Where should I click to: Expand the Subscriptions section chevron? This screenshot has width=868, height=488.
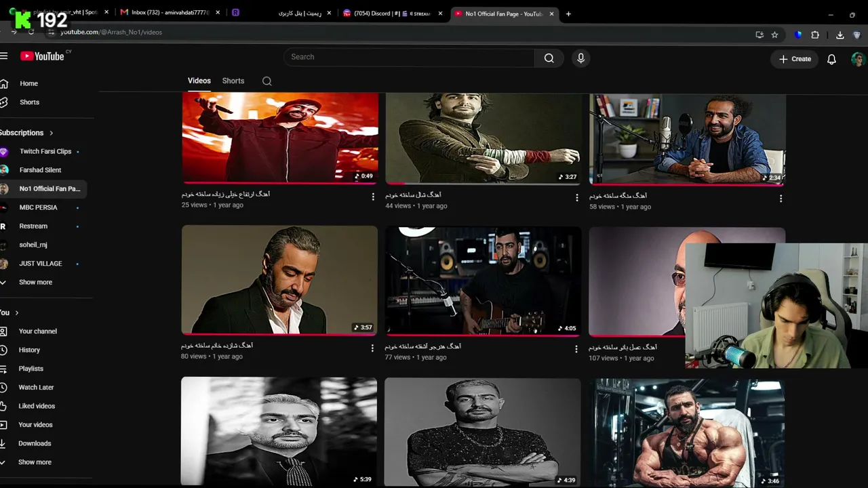(x=52, y=133)
